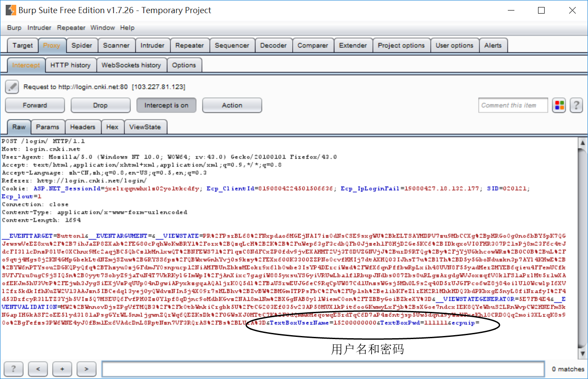The height and width of the screenshot is (379, 588).
Task: Click the User-Agent header line
Action: [x=170, y=157]
